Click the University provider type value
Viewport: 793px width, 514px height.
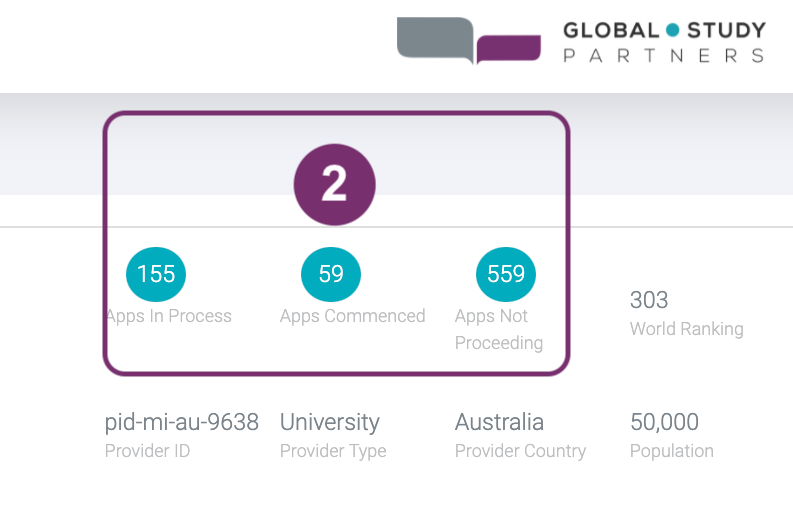pos(330,422)
